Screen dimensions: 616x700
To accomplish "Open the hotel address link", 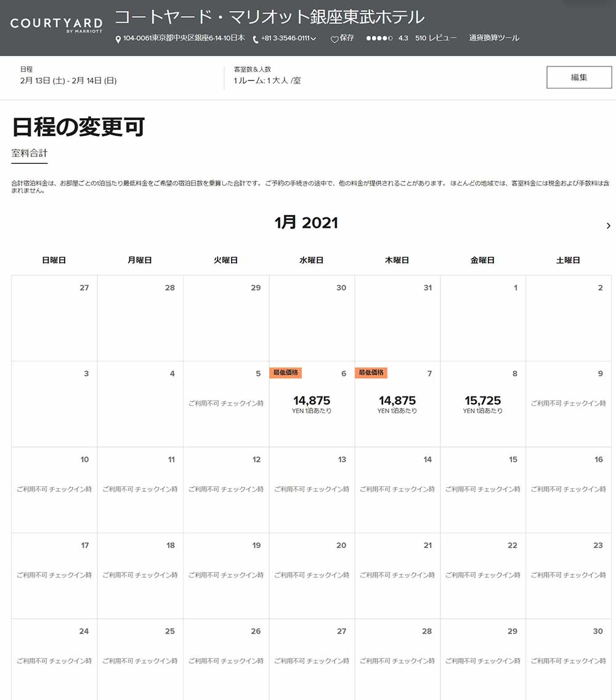I will [x=184, y=38].
